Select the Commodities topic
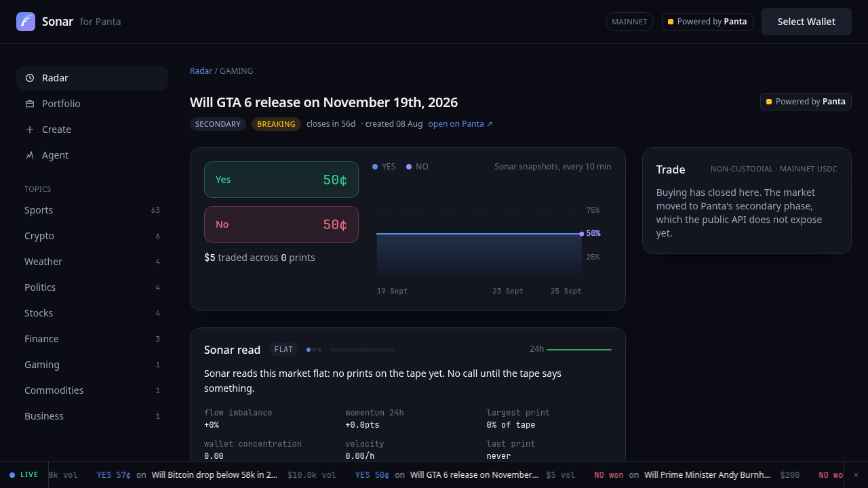The image size is (868, 488). tap(92, 390)
